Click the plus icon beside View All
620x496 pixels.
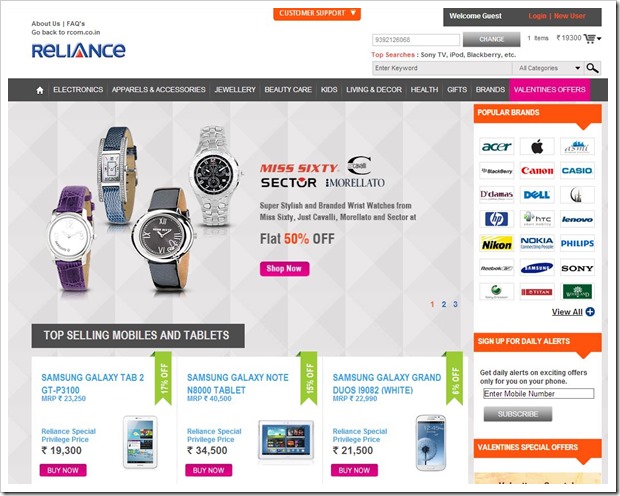click(x=590, y=312)
